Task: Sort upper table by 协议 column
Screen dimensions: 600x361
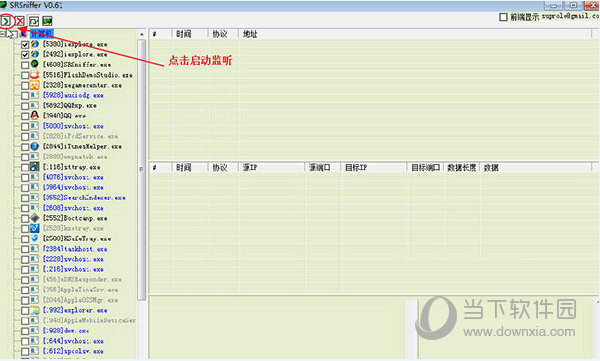Action: [x=223, y=34]
